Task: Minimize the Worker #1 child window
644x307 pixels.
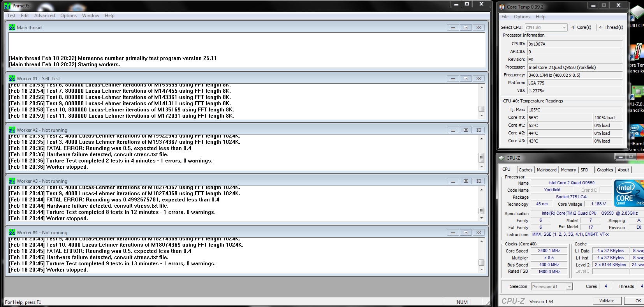Action: (453, 79)
